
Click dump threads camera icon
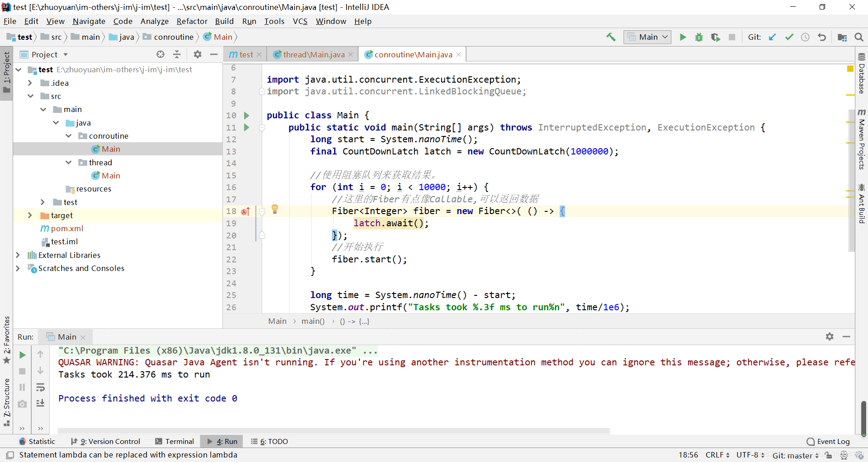(22, 404)
